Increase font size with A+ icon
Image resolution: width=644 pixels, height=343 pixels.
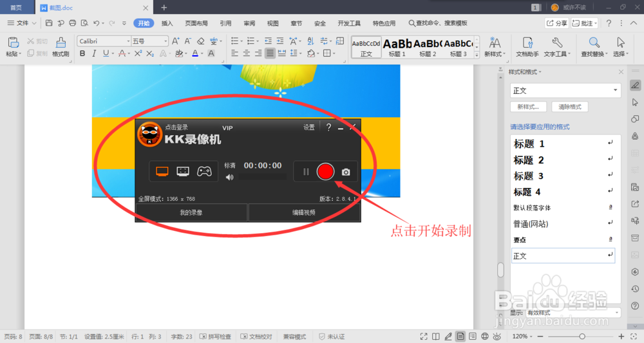175,41
